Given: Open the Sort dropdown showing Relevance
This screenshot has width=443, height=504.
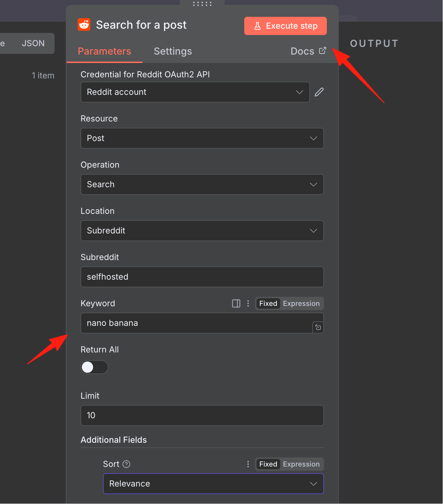Looking at the screenshot, I should pyautogui.click(x=213, y=484).
